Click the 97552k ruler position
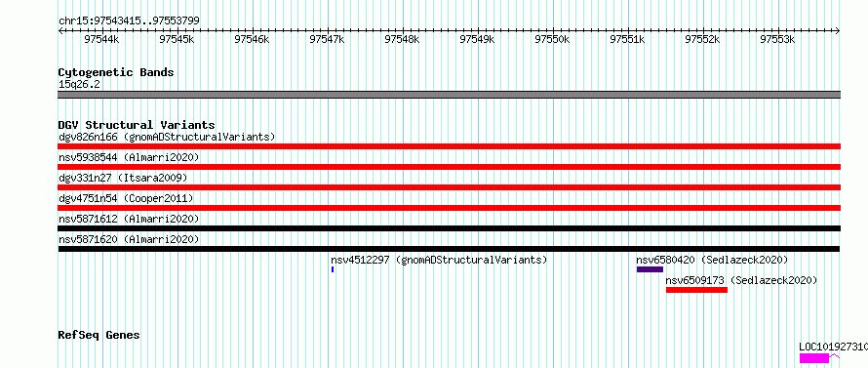The width and height of the screenshot is (868, 368). (702, 39)
